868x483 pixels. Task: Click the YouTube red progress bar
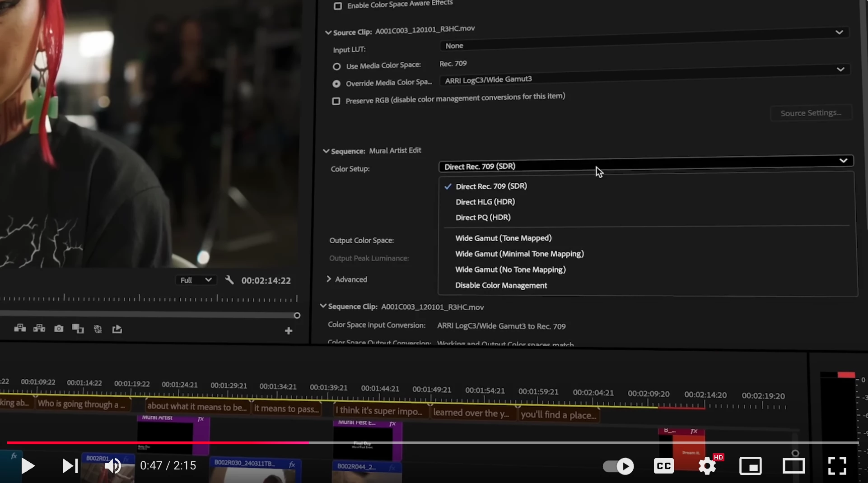158,443
